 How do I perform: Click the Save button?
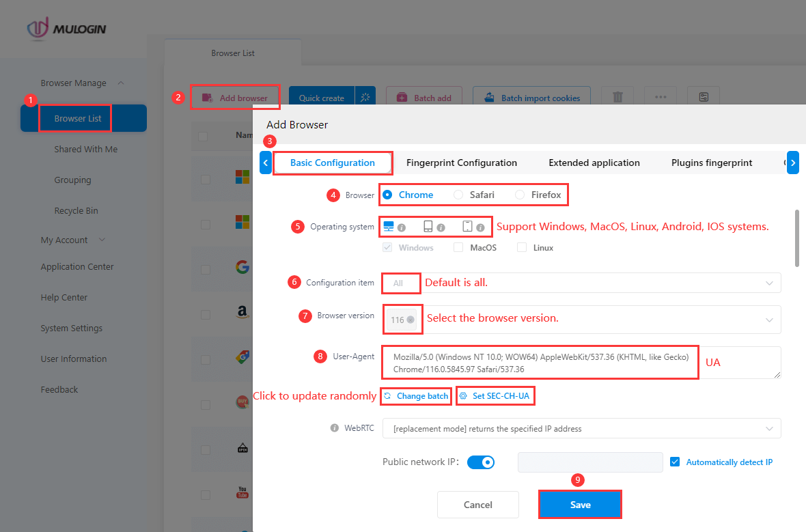click(x=580, y=505)
